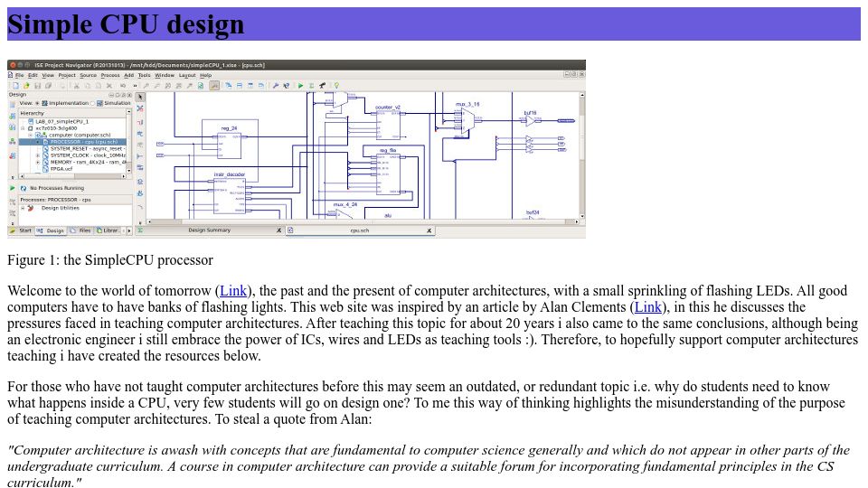Select PROCESSOR - cpu (cpu.sch) row

72,142
